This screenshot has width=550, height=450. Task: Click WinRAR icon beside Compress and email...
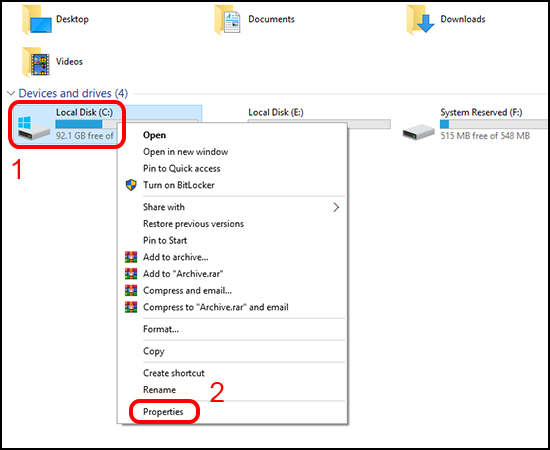pos(131,290)
